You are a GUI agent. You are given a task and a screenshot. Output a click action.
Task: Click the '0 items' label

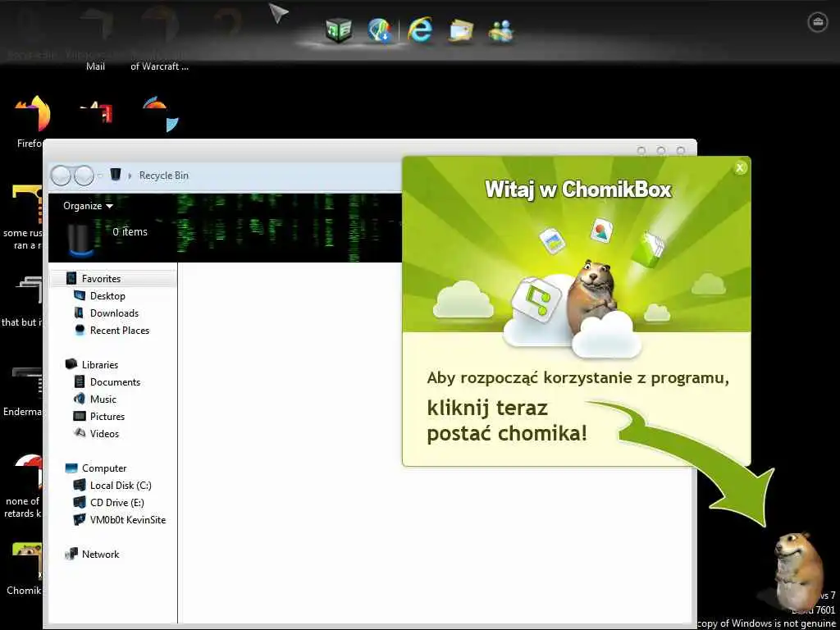coord(130,231)
